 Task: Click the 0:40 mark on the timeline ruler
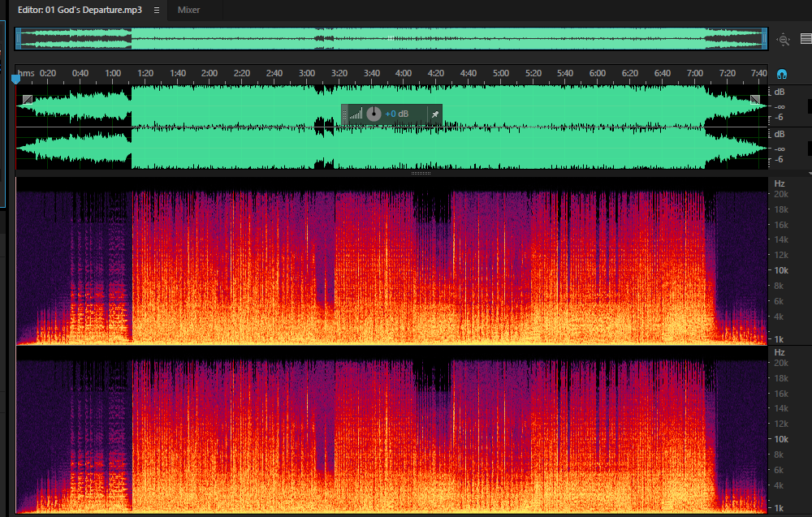pyautogui.click(x=80, y=74)
